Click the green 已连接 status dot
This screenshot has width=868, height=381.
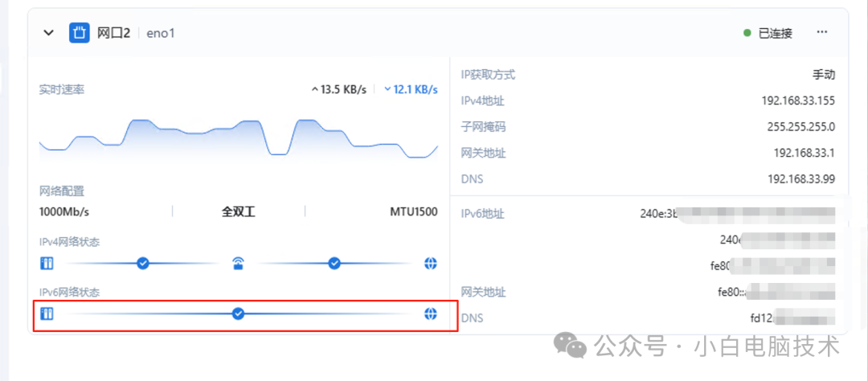point(747,33)
